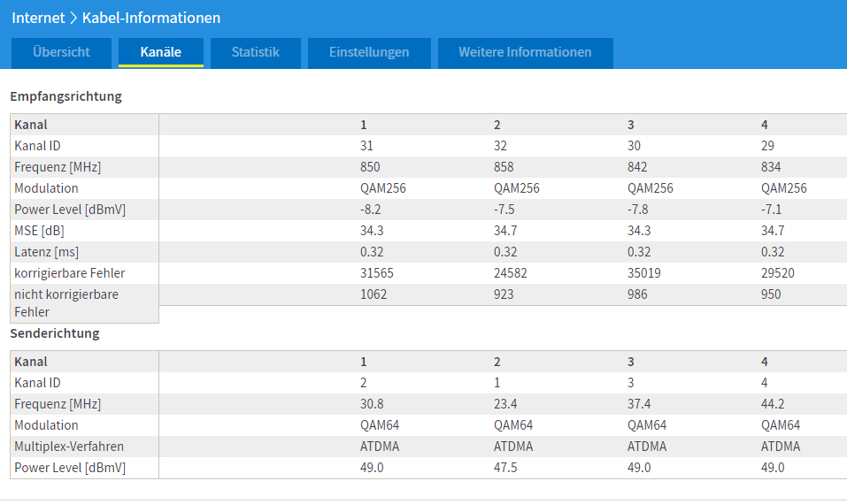
Task: Click uncorrectable errors value 1062
Action: coord(373,294)
